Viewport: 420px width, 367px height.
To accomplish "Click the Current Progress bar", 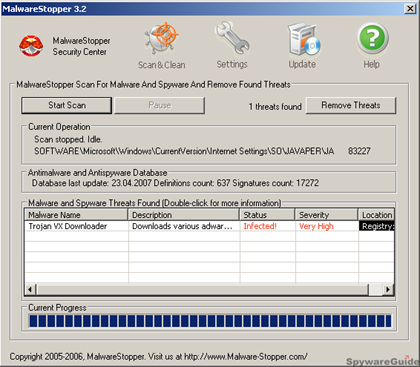I will coord(210,321).
